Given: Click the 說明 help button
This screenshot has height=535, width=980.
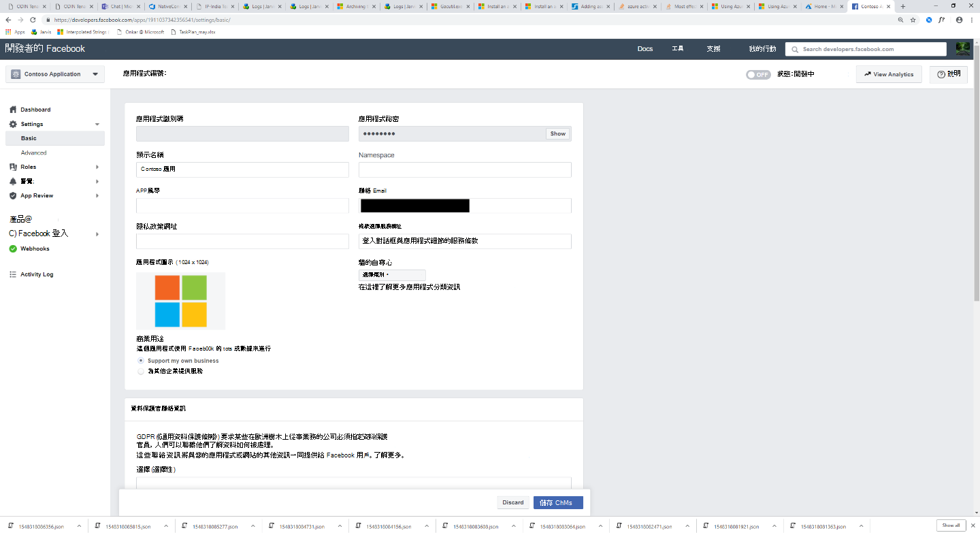Looking at the screenshot, I should click(949, 74).
